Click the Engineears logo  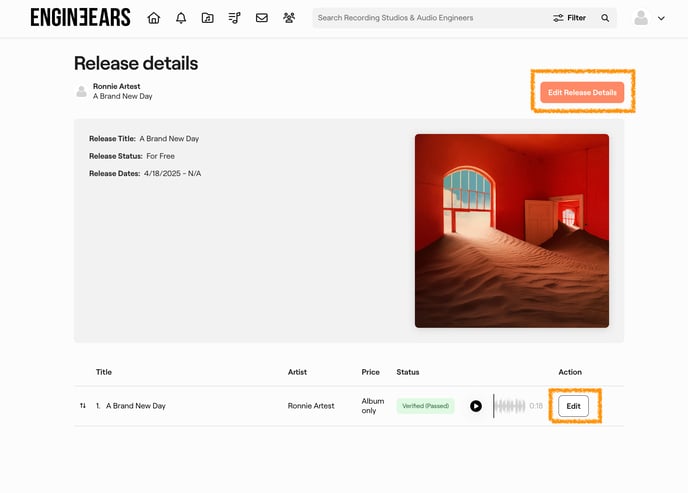tap(80, 17)
